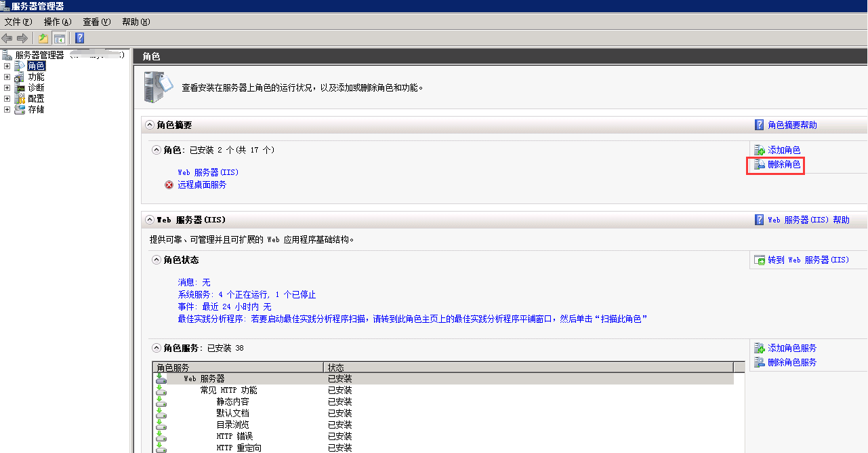Click the Back arrow in the toolbar
Image resolution: width=868 pixels, height=453 pixels.
tap(7, 38)
